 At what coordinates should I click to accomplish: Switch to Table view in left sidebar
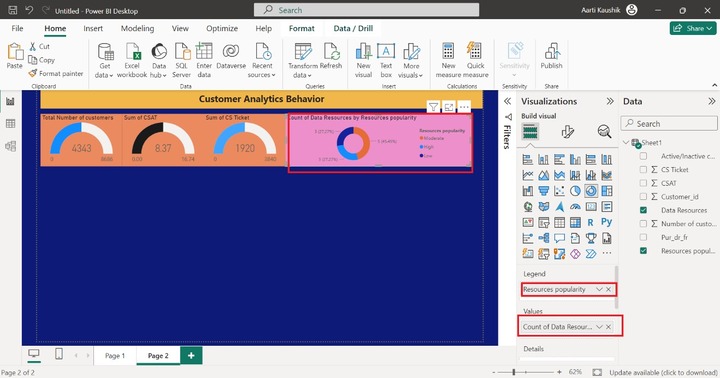(10, 124)
